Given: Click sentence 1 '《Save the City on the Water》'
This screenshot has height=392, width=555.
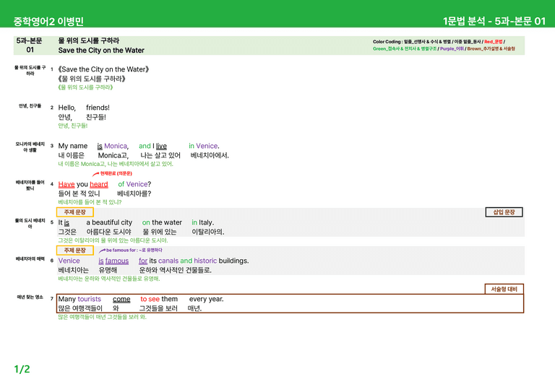Looking at the screenshot, I should (103, 69).
